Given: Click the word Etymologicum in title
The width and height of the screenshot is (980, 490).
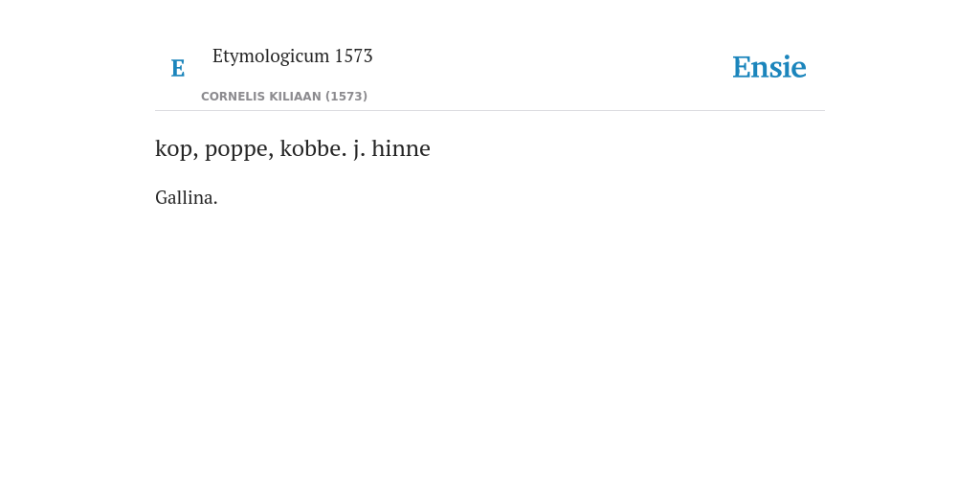Looking at the screenshot, I should point(271,56).
